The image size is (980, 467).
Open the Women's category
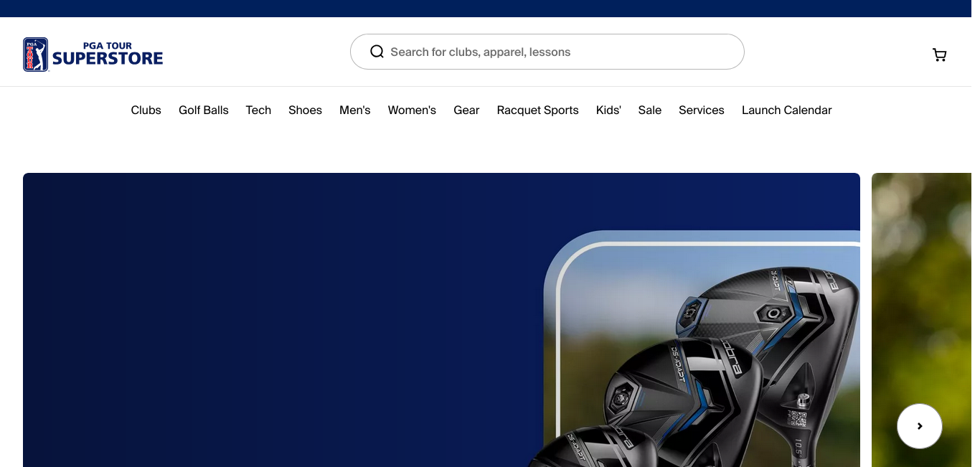click(412, 110)
